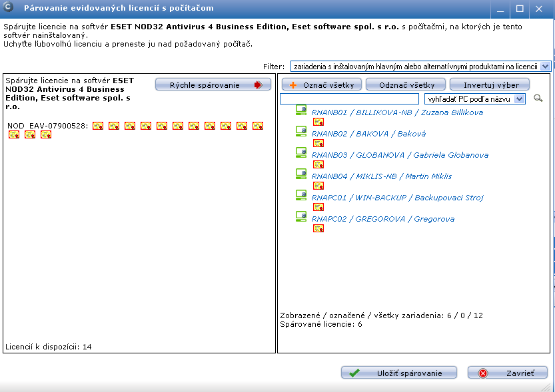This screenshot has height=392, width=555.
Task: Pick first license icon after NOD_EAV-07900528
Action: [x=98, y=126]
